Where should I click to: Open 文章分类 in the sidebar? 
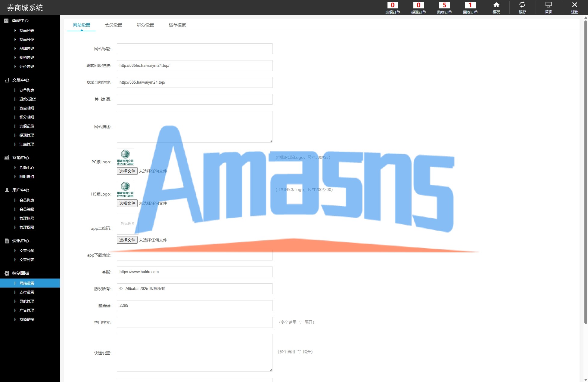point(27,251)
